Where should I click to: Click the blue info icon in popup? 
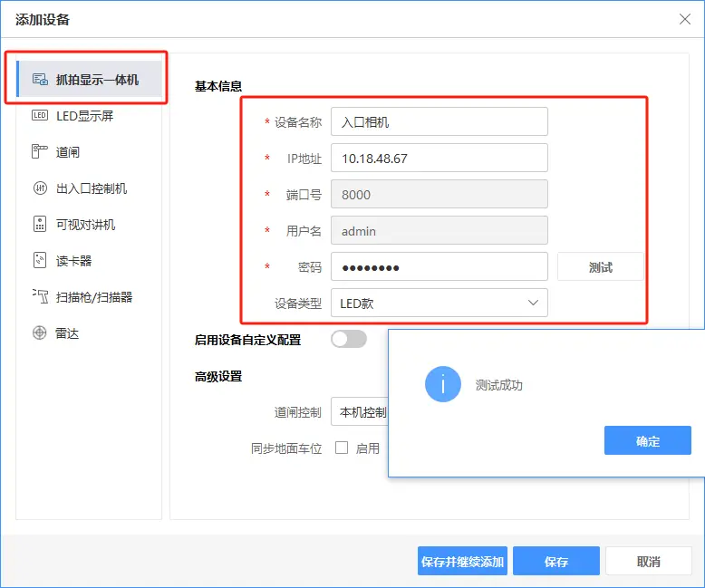(x=442, y=384)
